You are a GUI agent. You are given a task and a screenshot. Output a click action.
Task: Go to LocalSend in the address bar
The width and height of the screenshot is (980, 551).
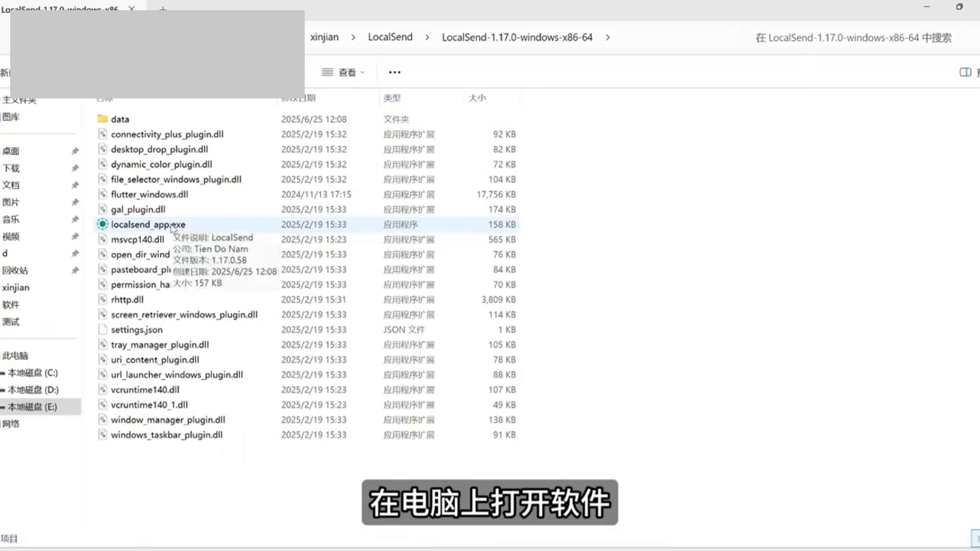click(x=390, y=37)
